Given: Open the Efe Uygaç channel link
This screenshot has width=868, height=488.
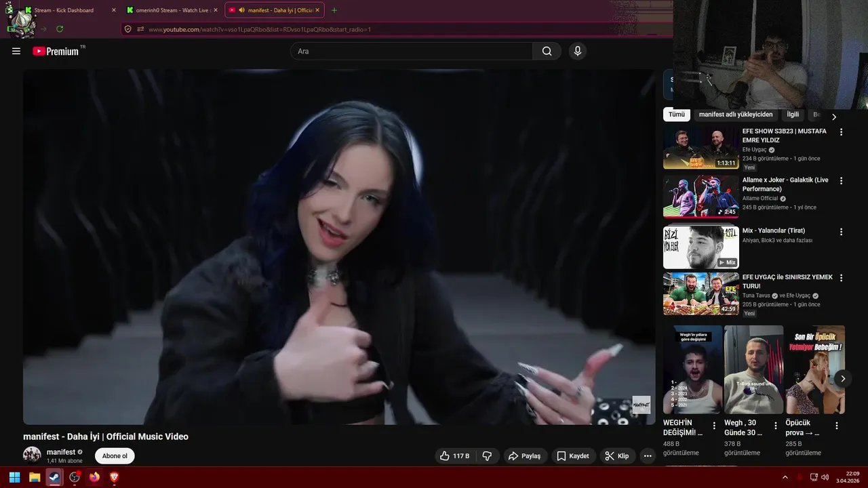Looking at the screenshot, I should pos(754,150).
